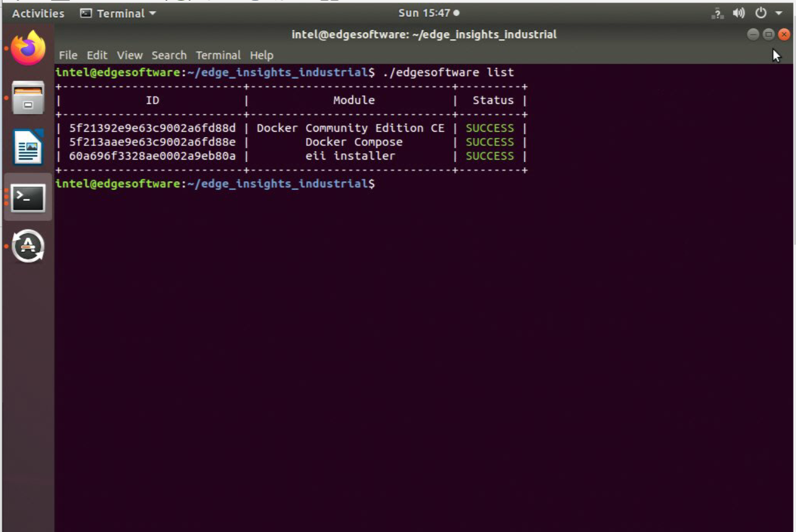Open the View menu
The width and height of the screenshot is (796, 532).
point(129,55)
